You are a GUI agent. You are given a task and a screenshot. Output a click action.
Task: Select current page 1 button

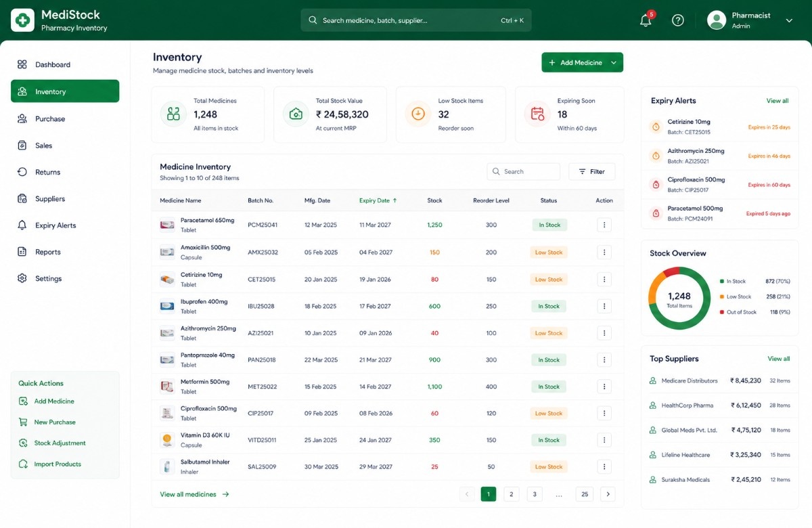(489, 494)
